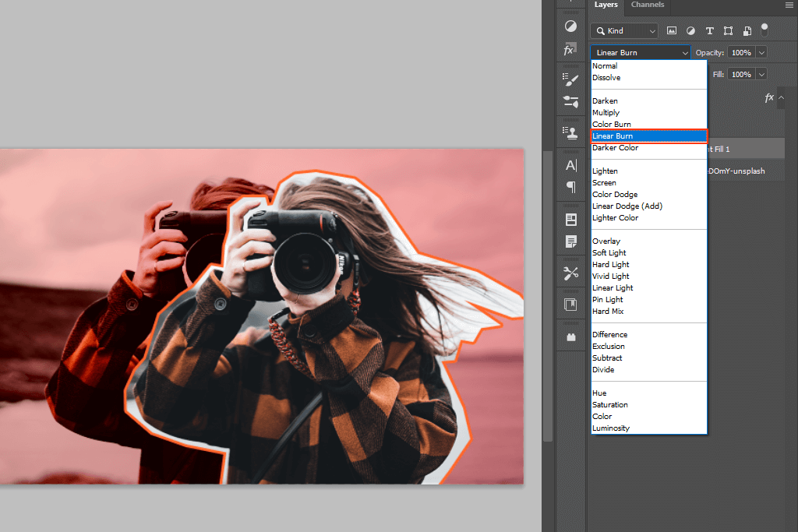Select the unsplash photo layer row

(x=746, y=171)
